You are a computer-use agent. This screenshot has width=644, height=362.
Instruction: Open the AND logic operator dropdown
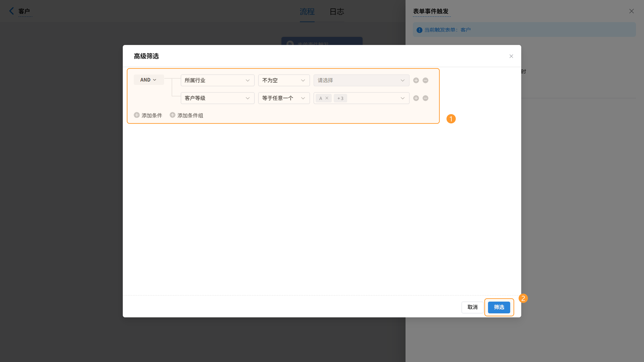point(149,80)
